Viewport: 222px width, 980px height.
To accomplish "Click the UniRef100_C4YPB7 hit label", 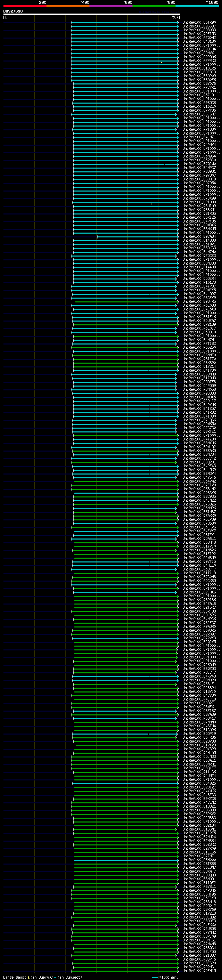I will [x=199, y=286].
